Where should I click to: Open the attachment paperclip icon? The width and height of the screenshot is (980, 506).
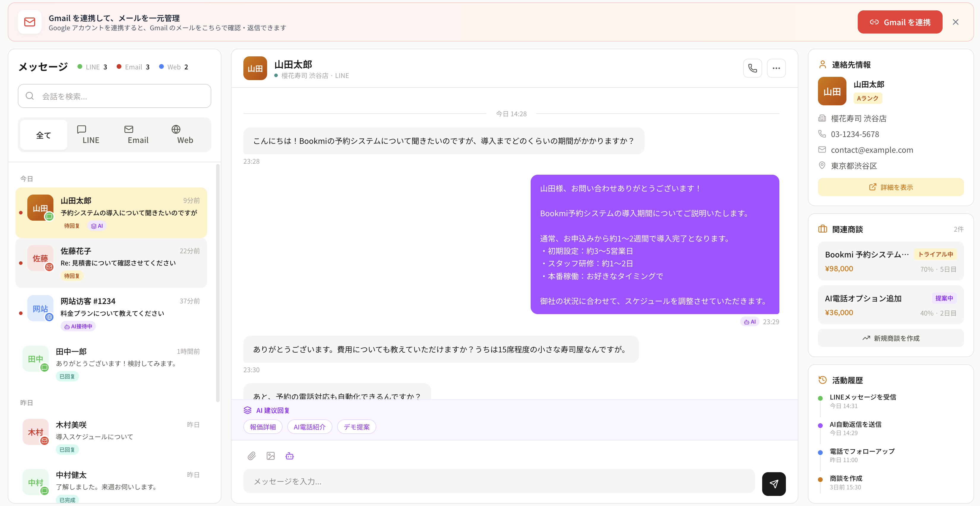click(x=251, y=456)
